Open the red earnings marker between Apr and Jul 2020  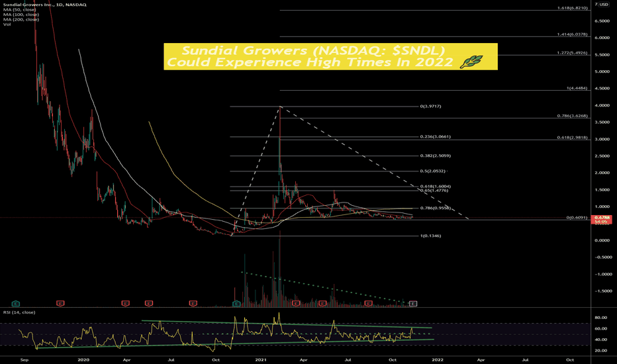(x=148, y=303)
